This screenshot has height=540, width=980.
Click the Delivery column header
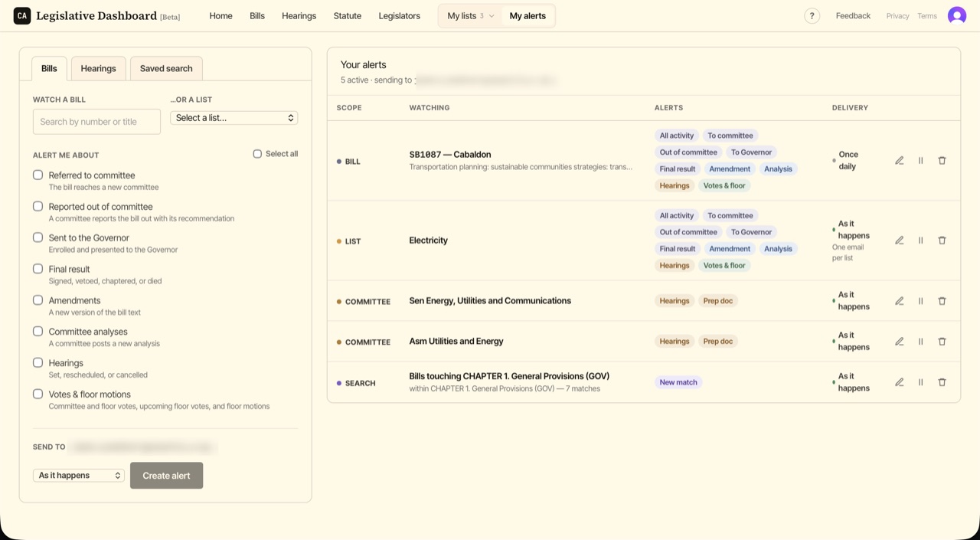coord(850,108)
